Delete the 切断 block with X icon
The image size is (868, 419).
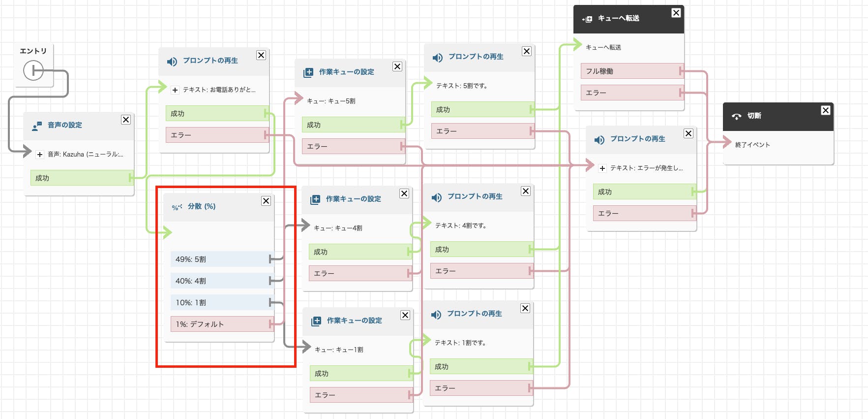(x=826, y=110)
